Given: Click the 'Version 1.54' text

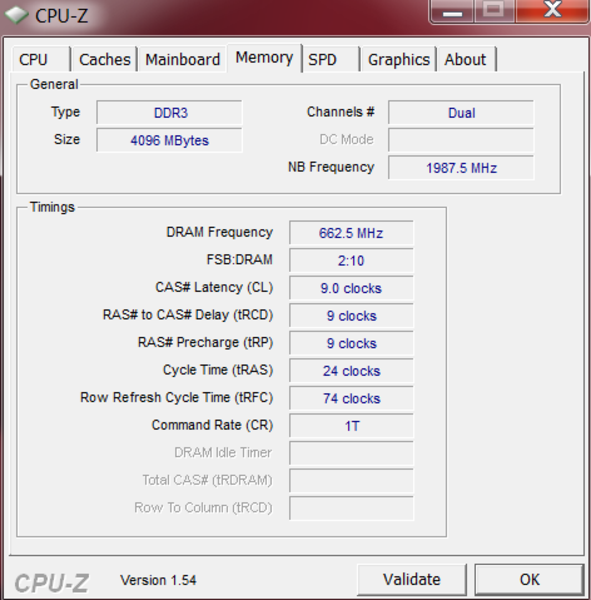Looking at the screenshot, I should [x=158, y=580].
